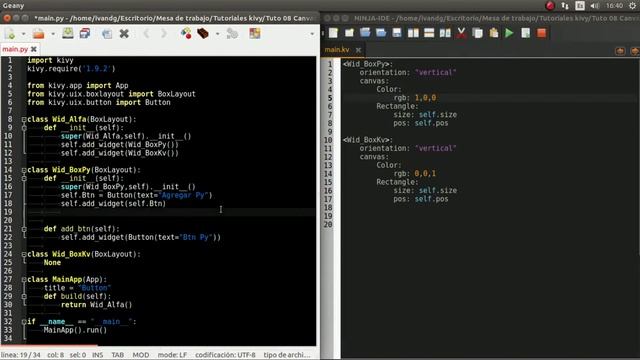This screenshot has width=640, height=360.
Task: Switch to the main.py tab in Geany
Action: [15, 49]
